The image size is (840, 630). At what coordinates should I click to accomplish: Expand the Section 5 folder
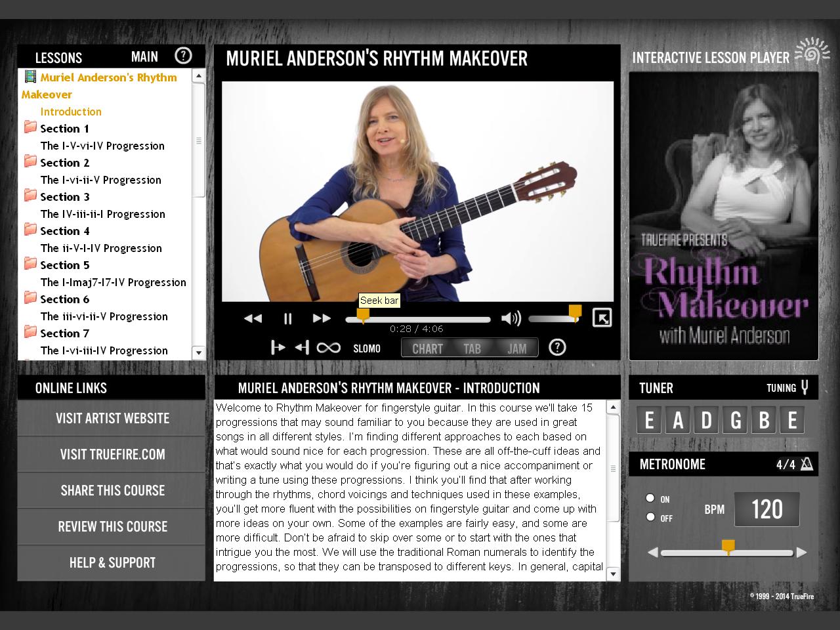click(x=30, y=263)
